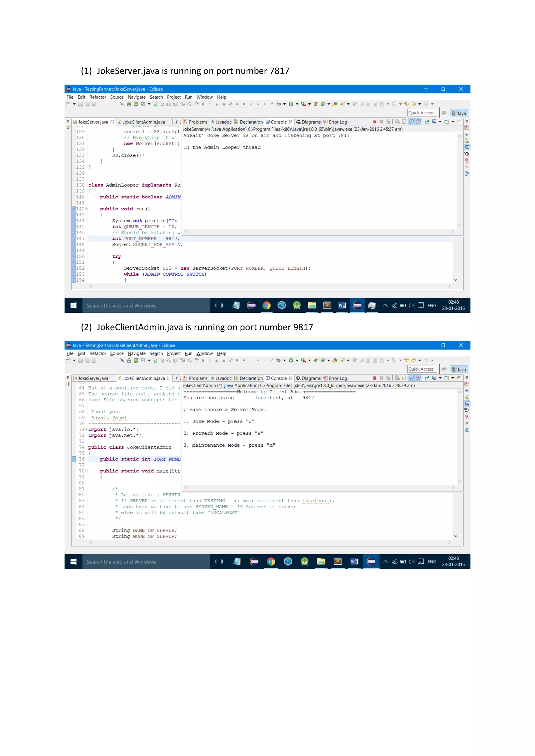Click Open Perspective icon beside Java in top window
This screenshot has width=535, height=756.
(x=444, y=113)
